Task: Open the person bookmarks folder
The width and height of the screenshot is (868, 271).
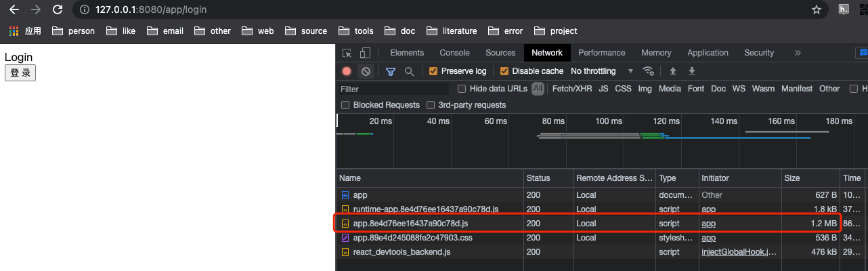Action: click(x=73, y=30)
